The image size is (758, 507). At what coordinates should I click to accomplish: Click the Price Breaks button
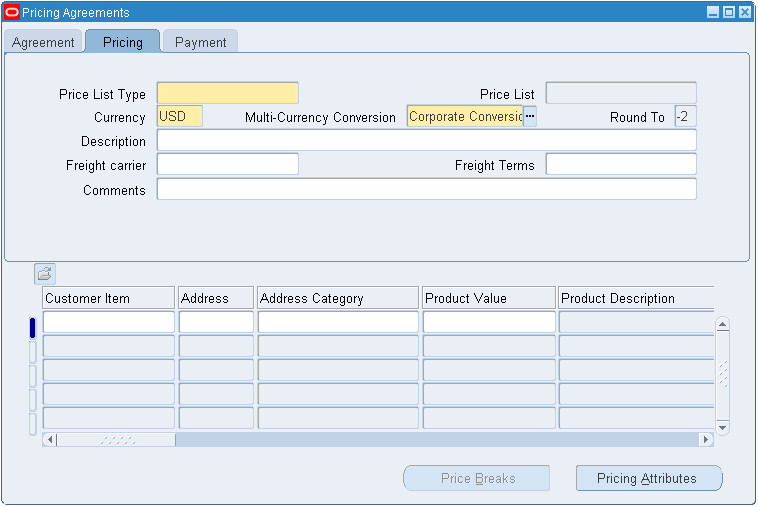click(x=477, y=478)
